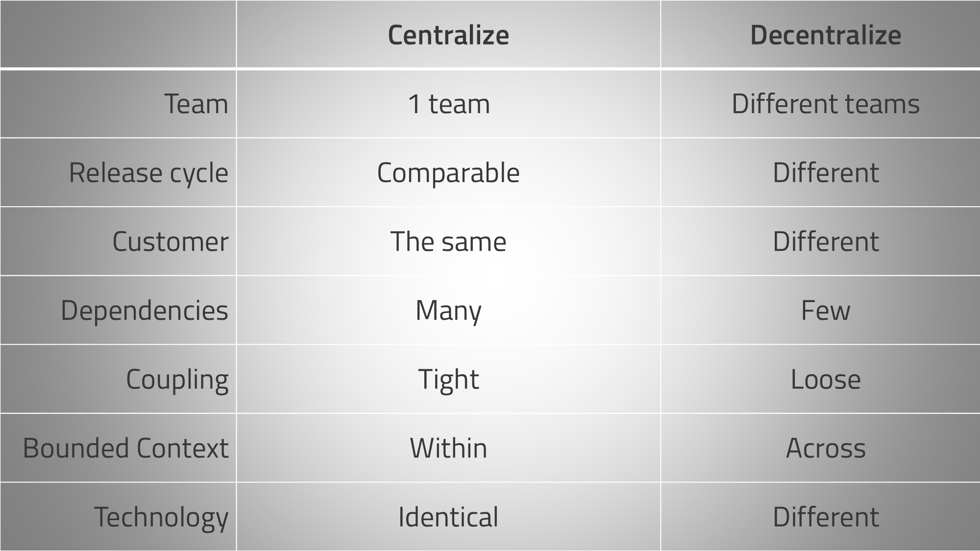Screen dimensions: 980x551
Task: Click the Customer row label
Action: pos(170,241)
